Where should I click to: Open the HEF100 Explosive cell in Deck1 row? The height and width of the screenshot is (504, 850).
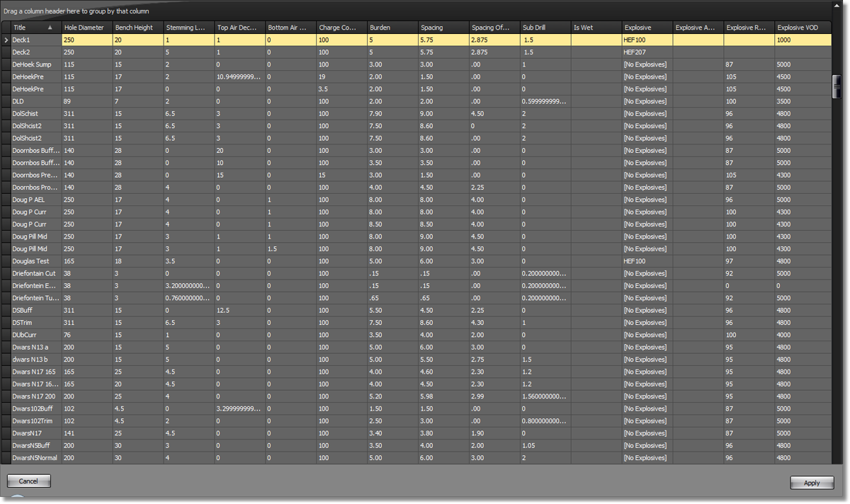pos(647,40)
